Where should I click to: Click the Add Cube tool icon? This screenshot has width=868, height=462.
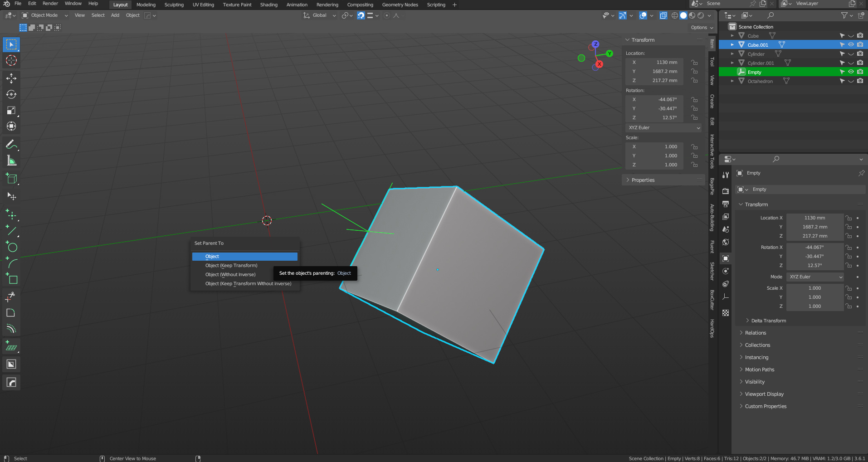pos(11,179)
